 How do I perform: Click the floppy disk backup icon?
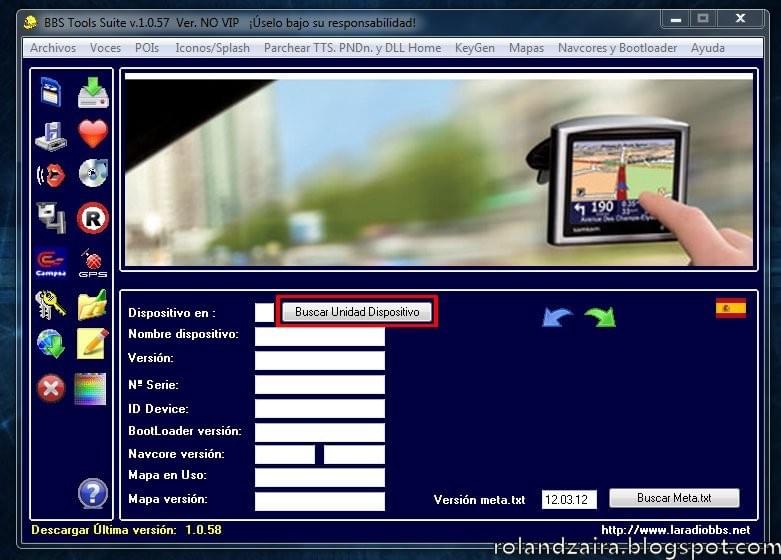(51, 136)
